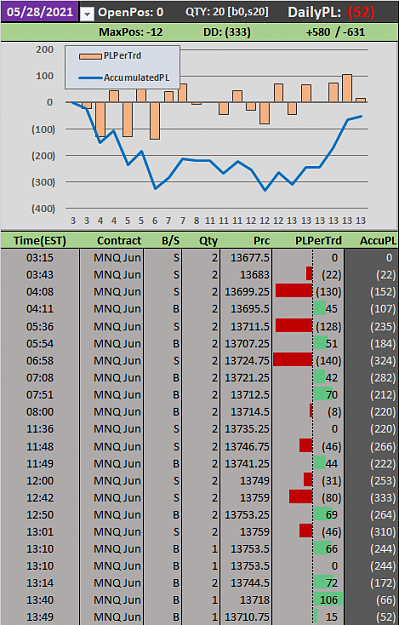399x625 pixels.
Task: Click the 06:58 time cell
Action: tap(40, 361)
